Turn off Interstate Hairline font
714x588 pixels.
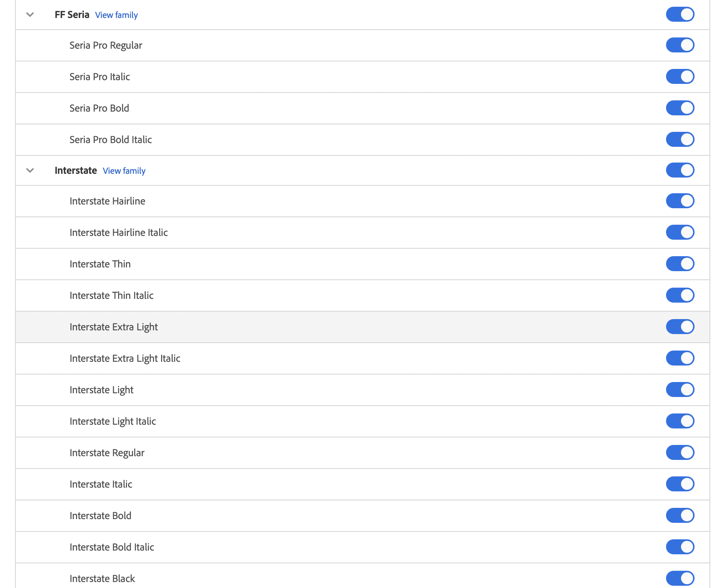coord(680,201)
